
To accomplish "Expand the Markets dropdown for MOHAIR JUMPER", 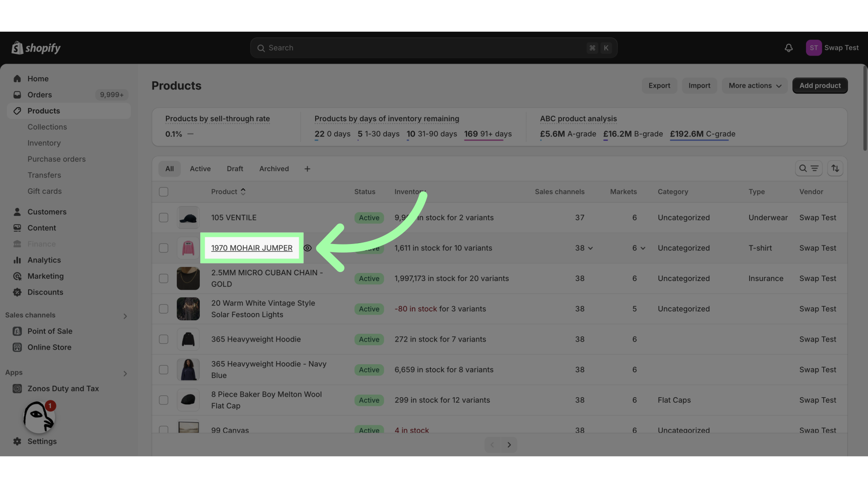I will click(x=639, y=247).
